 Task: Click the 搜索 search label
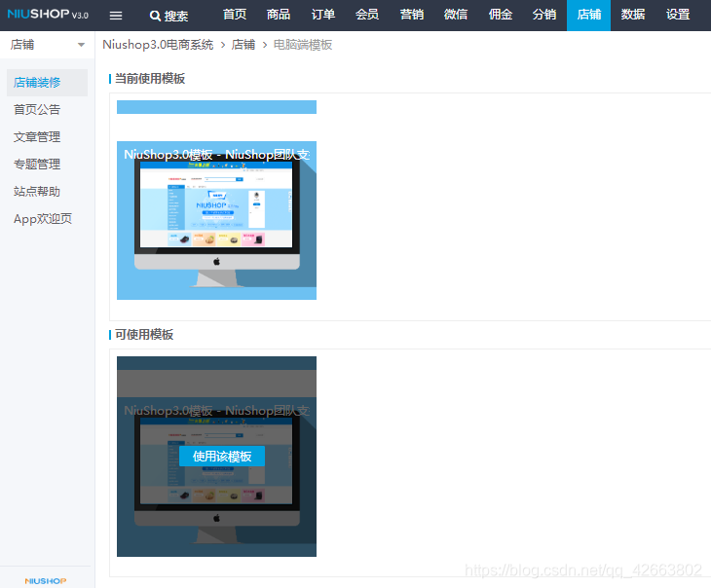click(176, 17)
